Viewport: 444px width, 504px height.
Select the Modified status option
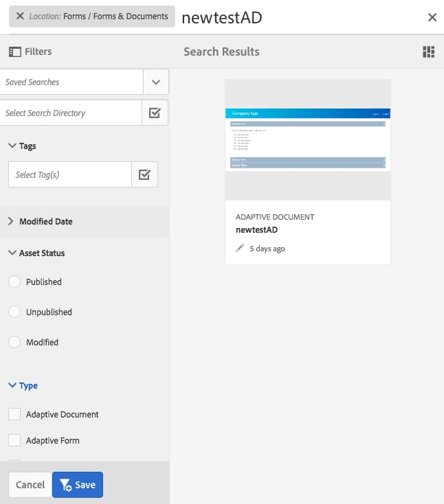pos(14,342)
